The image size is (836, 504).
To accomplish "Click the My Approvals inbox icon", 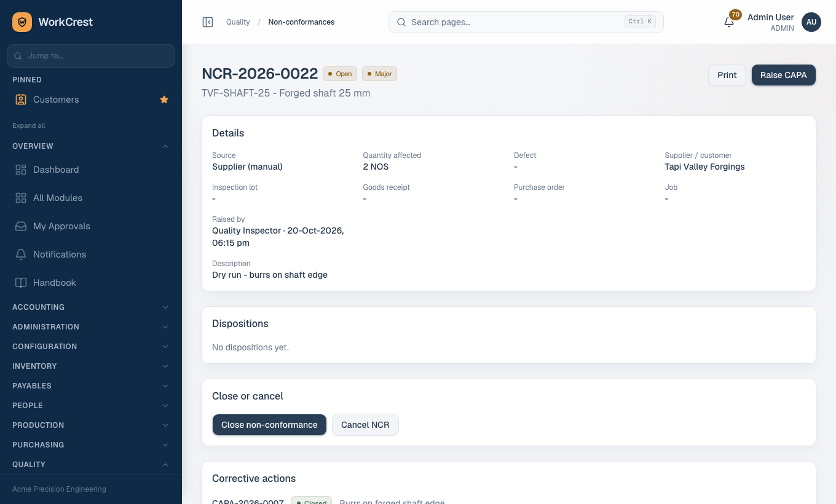I will click(21, 226).
